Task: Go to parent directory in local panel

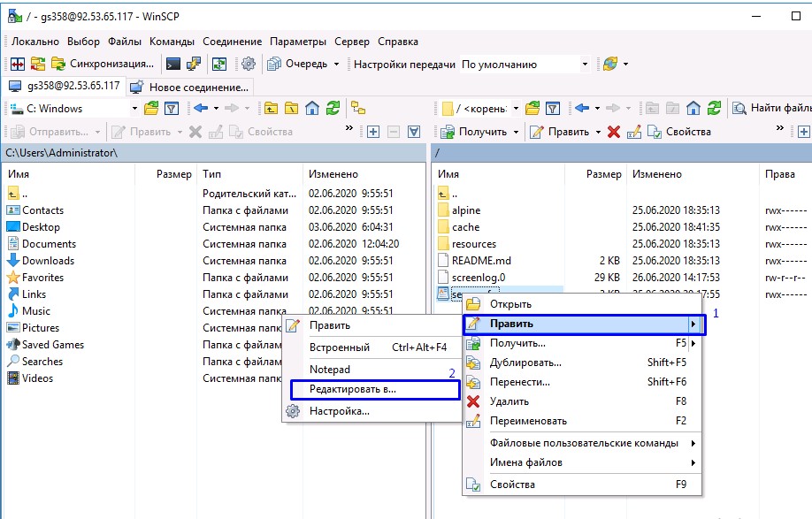Action: (270, 109)
